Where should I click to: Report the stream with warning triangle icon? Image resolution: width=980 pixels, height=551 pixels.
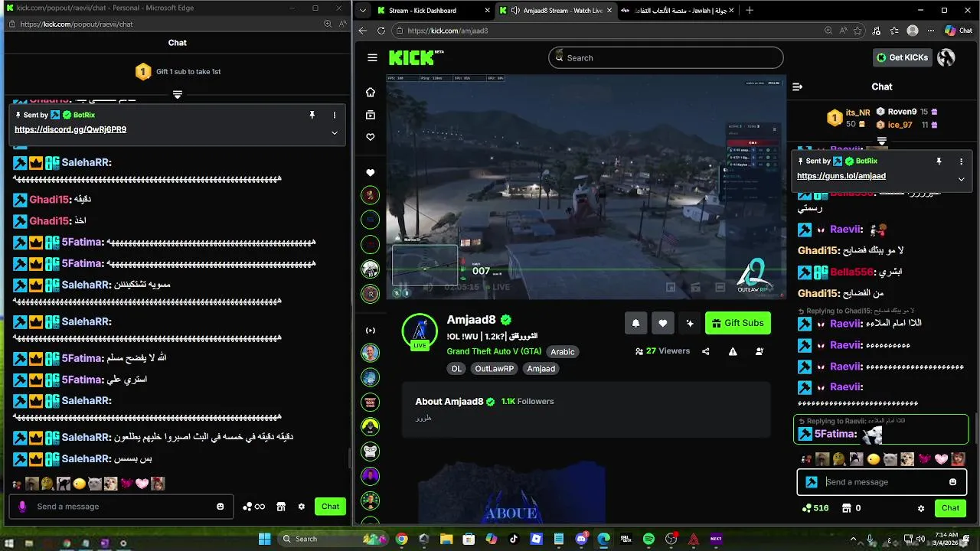[x=733, y=351]
